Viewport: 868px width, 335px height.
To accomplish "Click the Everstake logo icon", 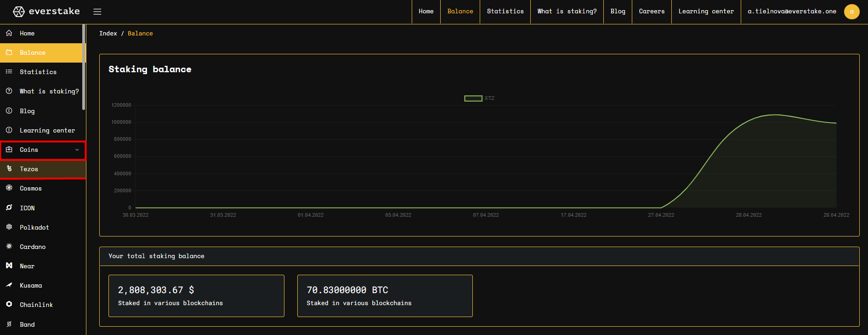I will point(19,12).
